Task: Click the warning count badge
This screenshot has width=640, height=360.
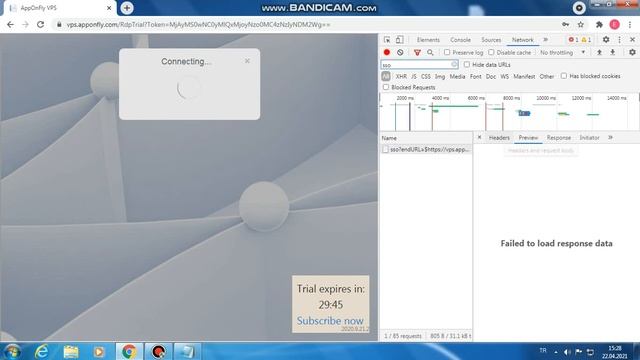Action: [586, 40]
